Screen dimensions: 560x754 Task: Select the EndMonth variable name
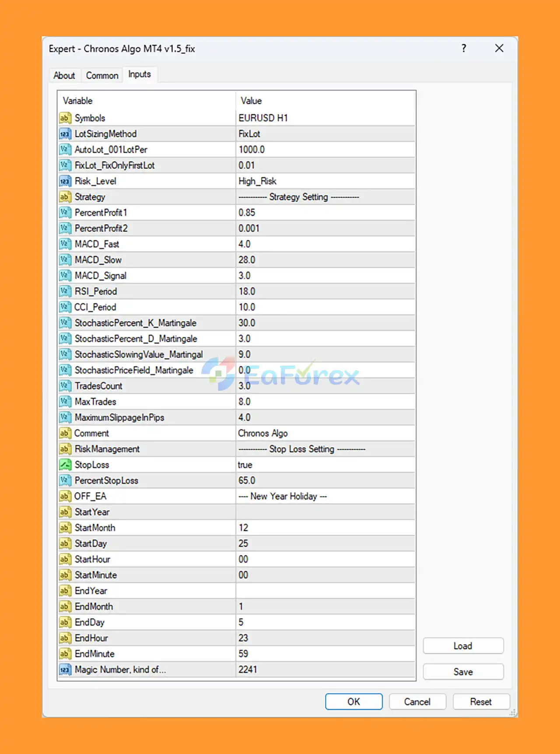coord(94,607)
